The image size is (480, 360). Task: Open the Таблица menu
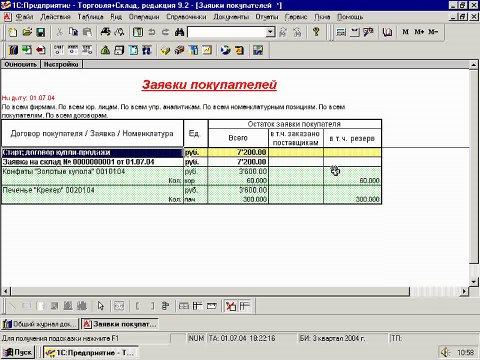pos(90,17)
